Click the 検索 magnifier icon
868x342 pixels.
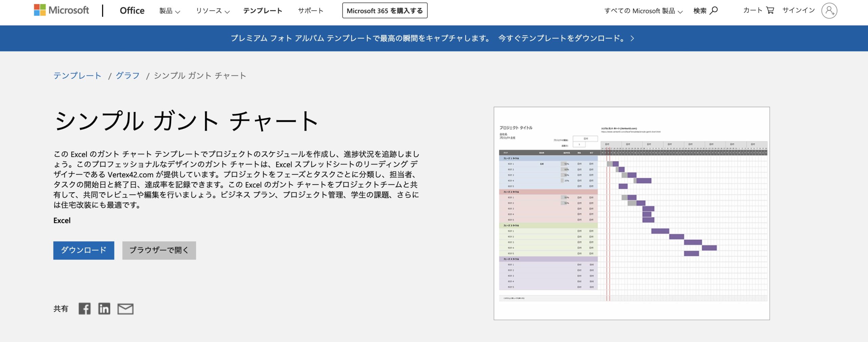click(x=713, y=11)
